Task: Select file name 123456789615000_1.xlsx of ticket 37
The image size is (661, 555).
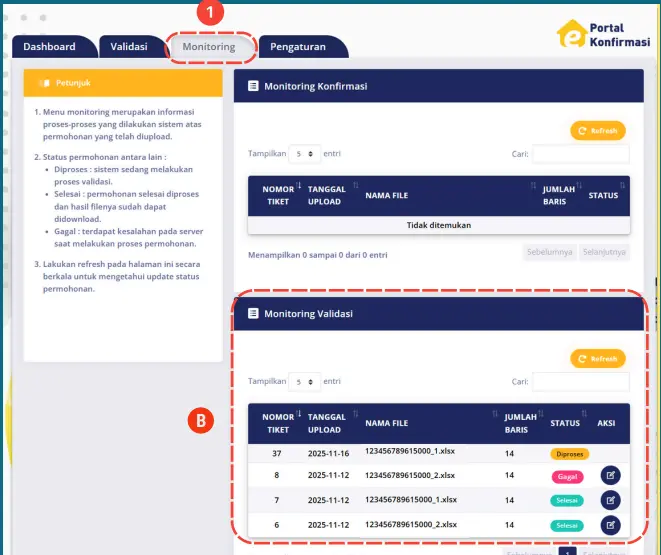Action: pos(410,451)
